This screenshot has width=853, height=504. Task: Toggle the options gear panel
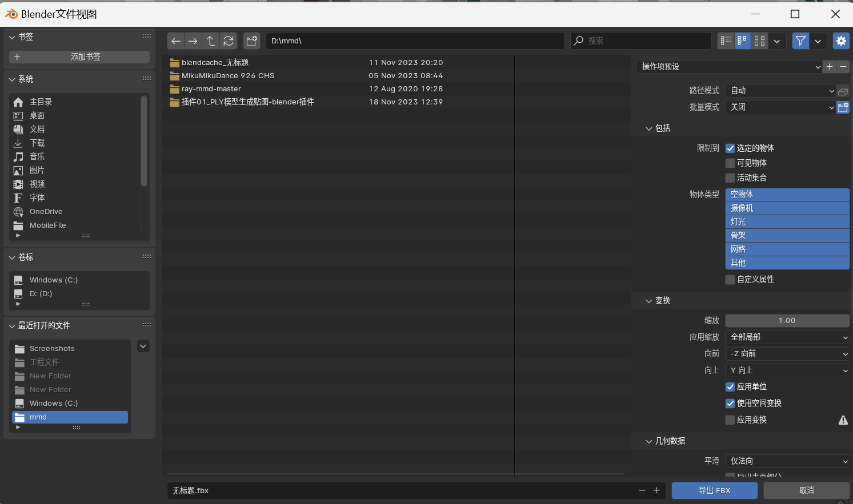pos(841,41)
